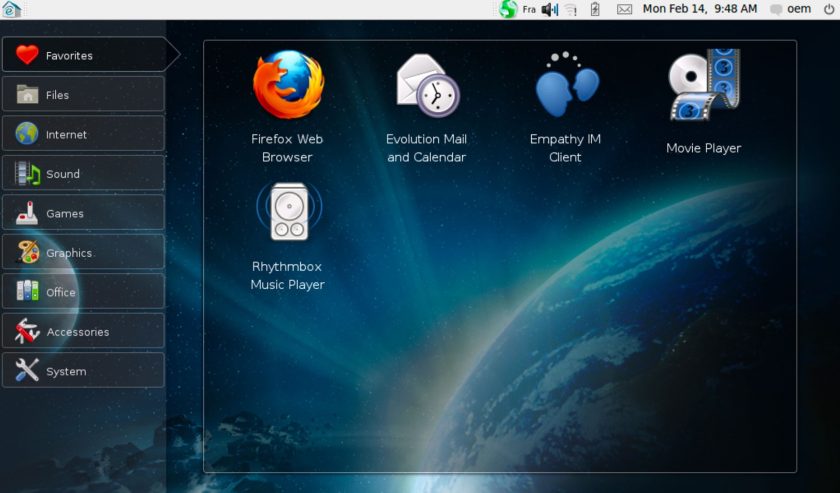Click the paint palette icon beside Graphics
The height and width of the screenshot is (493, 840).
click(27, 252)
